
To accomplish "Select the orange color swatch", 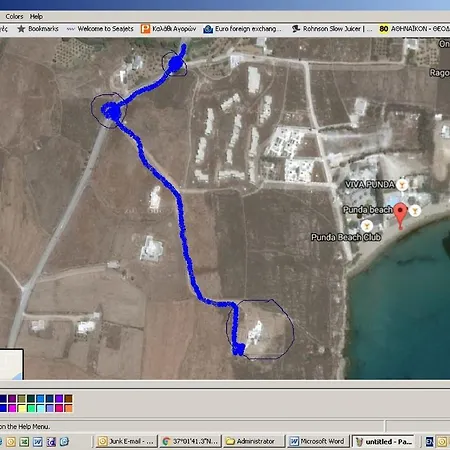I will (68, 408).
